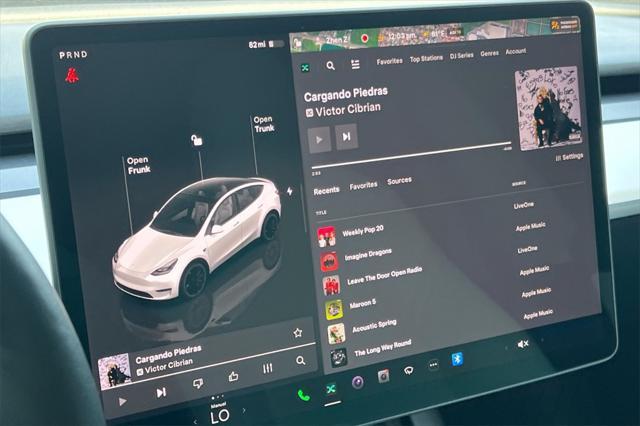Screen dimensions: 640x426
Task: Lower temperature with left chevron by LO
Action: coord(195,420)
